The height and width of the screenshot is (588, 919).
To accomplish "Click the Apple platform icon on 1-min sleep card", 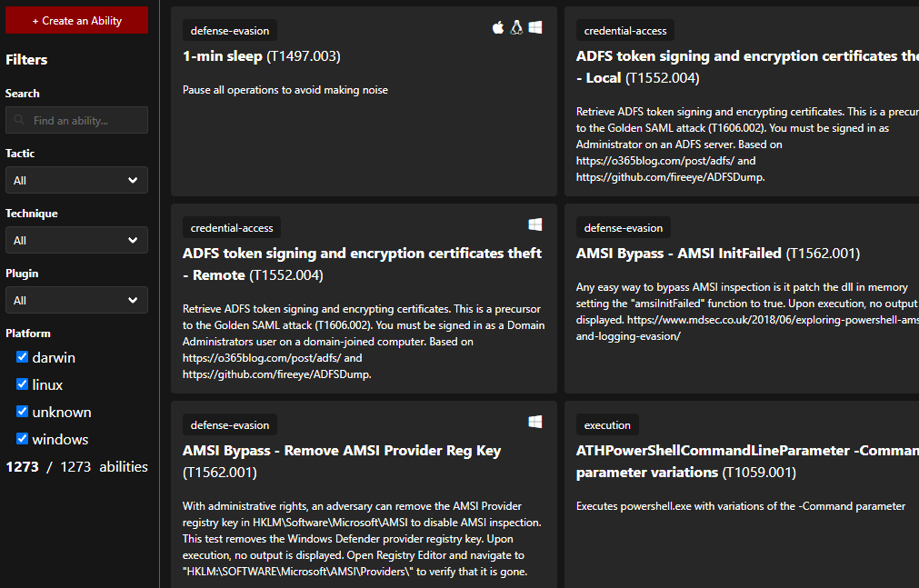I will (x=498, y=27).
